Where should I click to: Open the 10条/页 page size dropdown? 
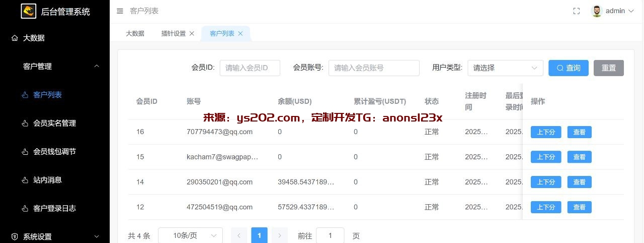(x=190, y=235)
